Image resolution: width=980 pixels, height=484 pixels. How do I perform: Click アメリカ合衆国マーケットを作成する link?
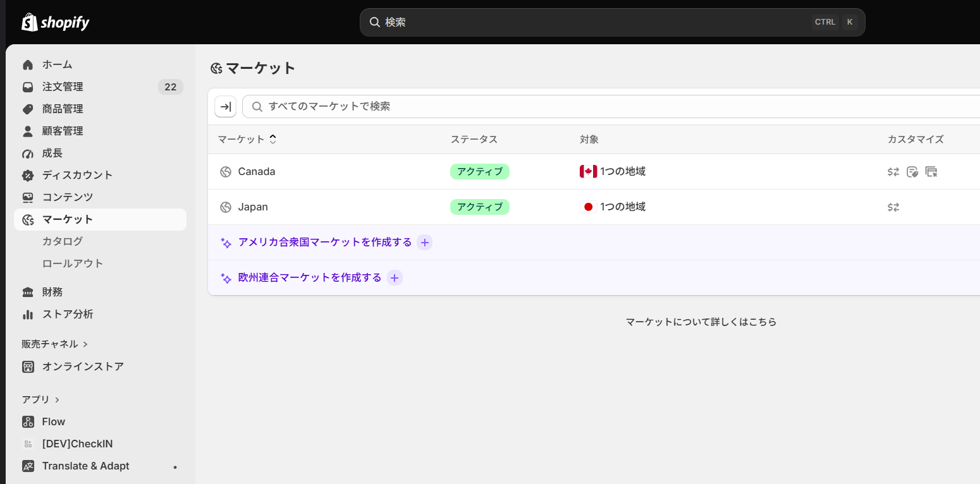[x=325, y=242]
